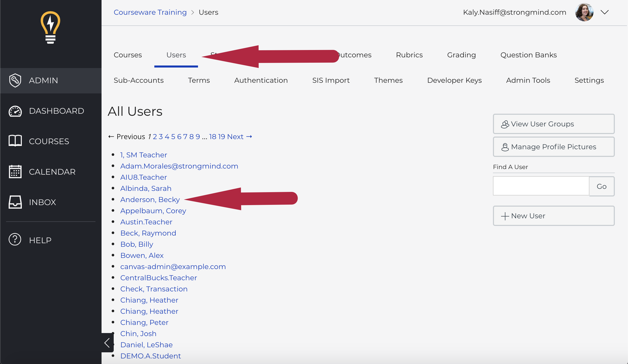The width and height of the screenshot is (628, 364).
Task: Open the Rubrics tab
Action: point(409,55)
